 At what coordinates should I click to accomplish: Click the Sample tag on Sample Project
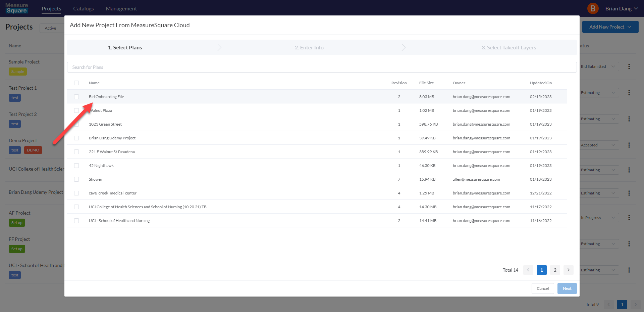[x=18, y=72]
